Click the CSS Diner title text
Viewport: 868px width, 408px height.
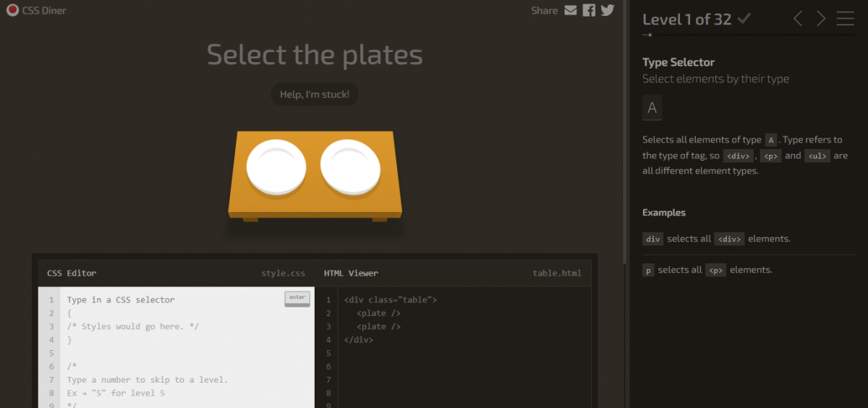(44, 11)
